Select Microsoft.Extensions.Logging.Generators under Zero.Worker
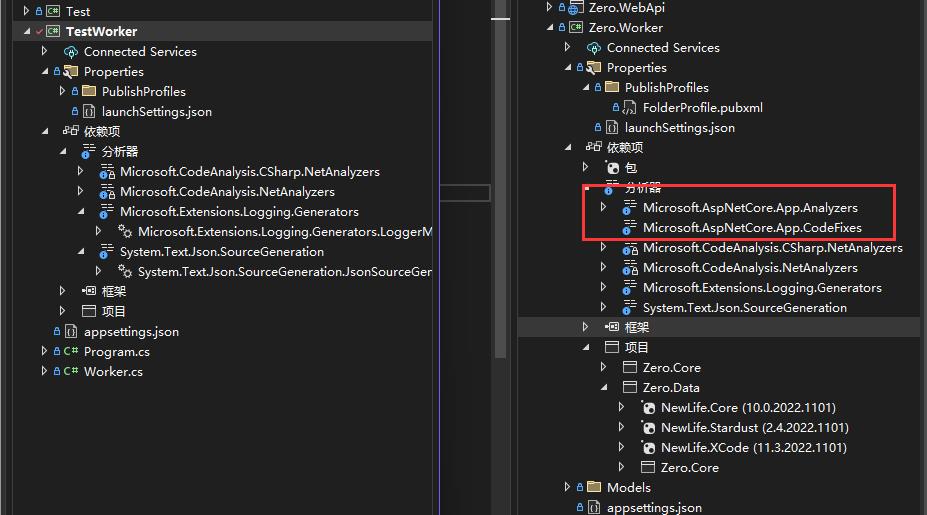The image size is (927, 515). pyautogui.click(x=762, y=288)
